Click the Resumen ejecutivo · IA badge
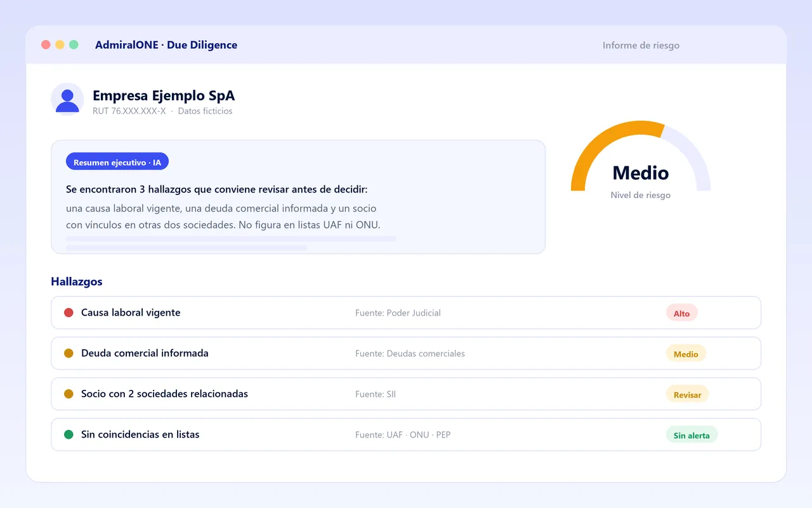The height and width of the screenshot is (508, 812). pyautogui.click(x=117, y=163)
